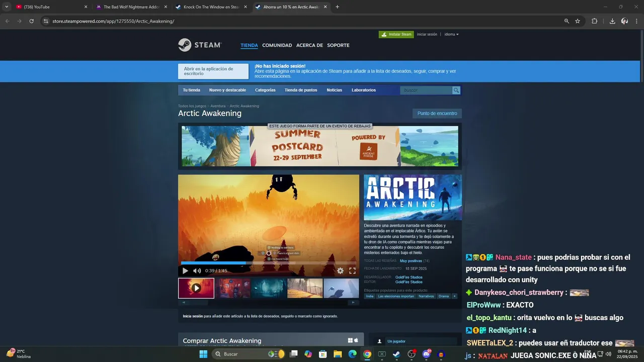Click the Punto de encuentro button
Viewport: 644px width, 362px height.
click(437, 114)
